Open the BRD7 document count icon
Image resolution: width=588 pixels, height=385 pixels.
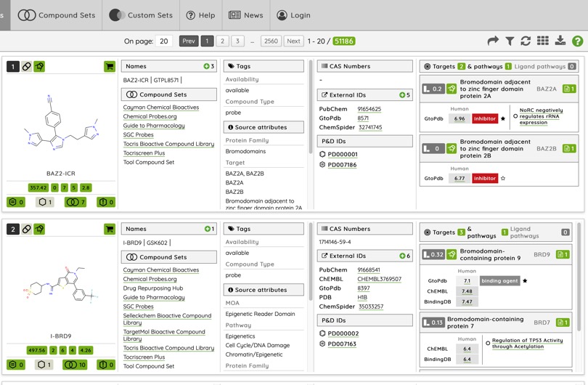click(563, 323)
